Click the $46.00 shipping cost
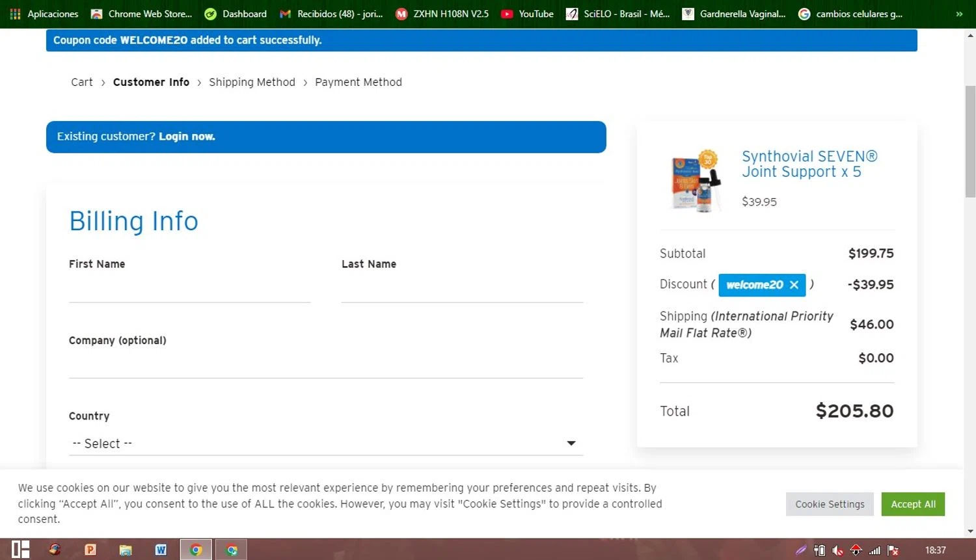The width and height of the screenshot is (976, 560). (872, 325)
